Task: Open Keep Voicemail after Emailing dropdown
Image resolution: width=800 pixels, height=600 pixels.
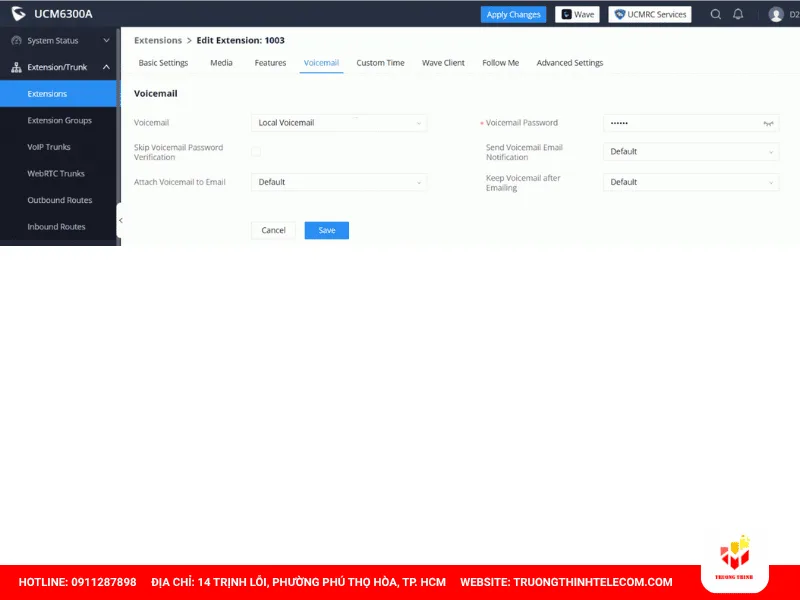Action: point(691,182)
